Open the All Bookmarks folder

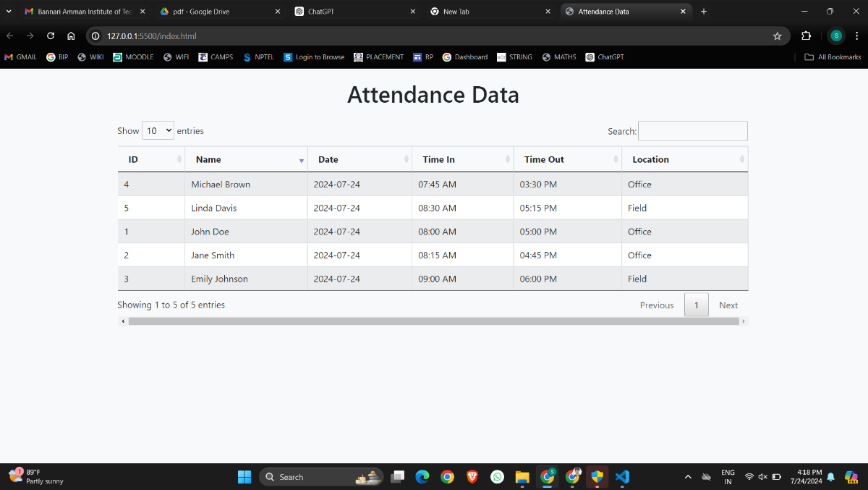(833, 57)
